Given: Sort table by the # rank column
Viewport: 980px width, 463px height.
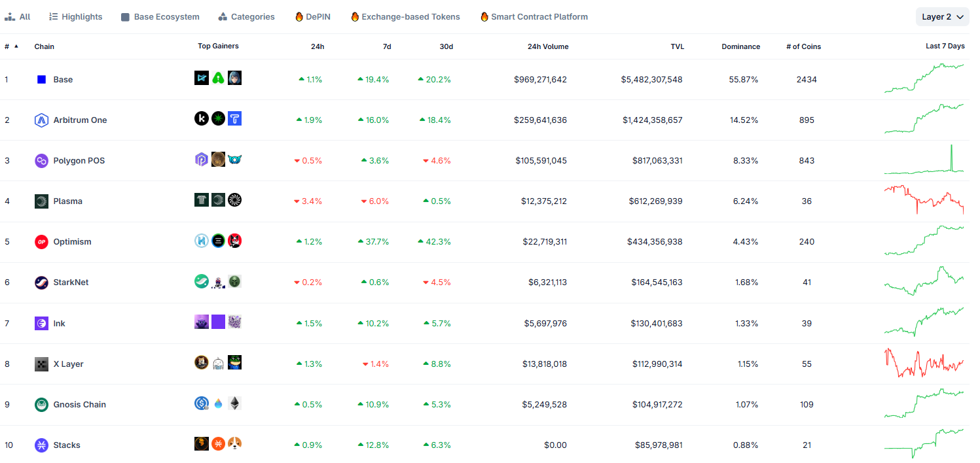Looking at the screenshot, I should [x=12, y=46].
